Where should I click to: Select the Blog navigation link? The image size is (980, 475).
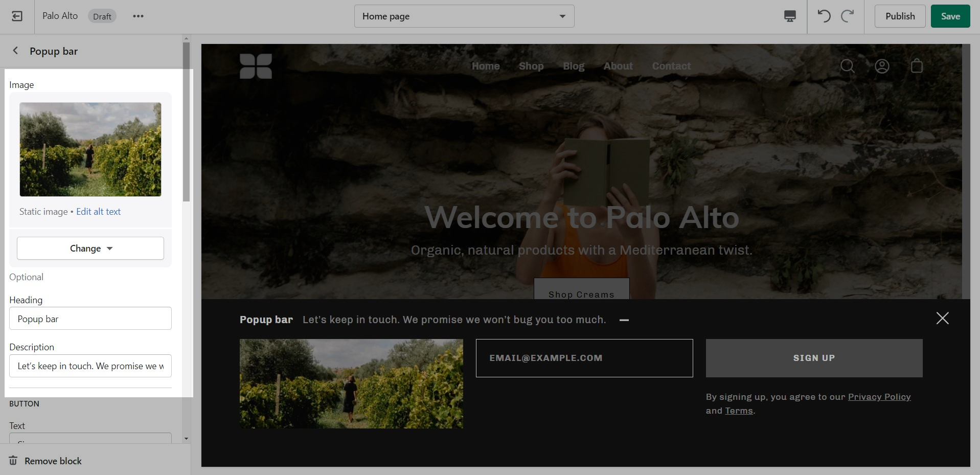click(x=573, y=66)
